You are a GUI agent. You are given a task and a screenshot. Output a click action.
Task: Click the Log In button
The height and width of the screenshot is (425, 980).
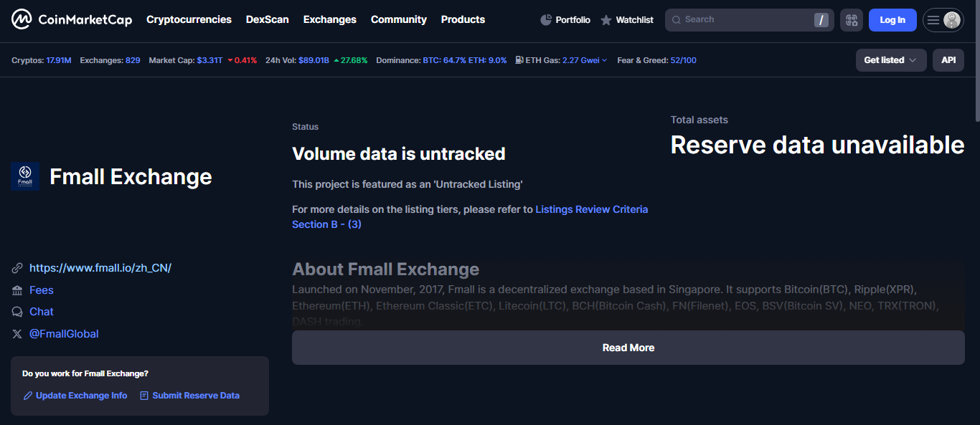click(x=892, y=19)
